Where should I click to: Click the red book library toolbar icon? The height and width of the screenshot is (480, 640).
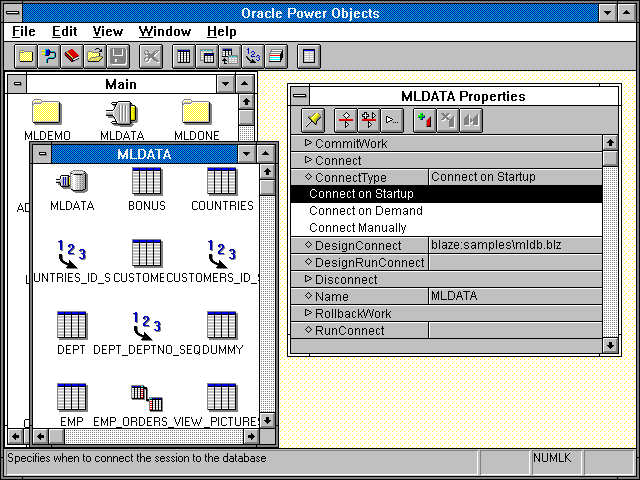click(x=71, y=57)
